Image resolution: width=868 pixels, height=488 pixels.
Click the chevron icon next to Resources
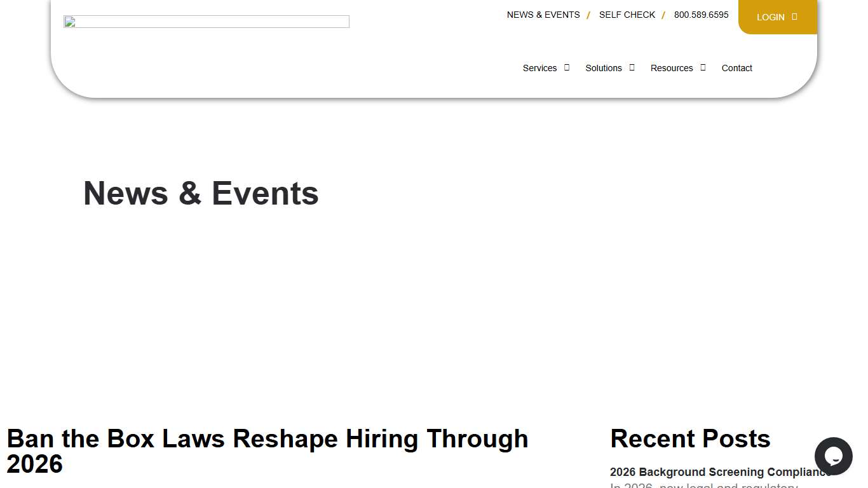tap(703, 67)
